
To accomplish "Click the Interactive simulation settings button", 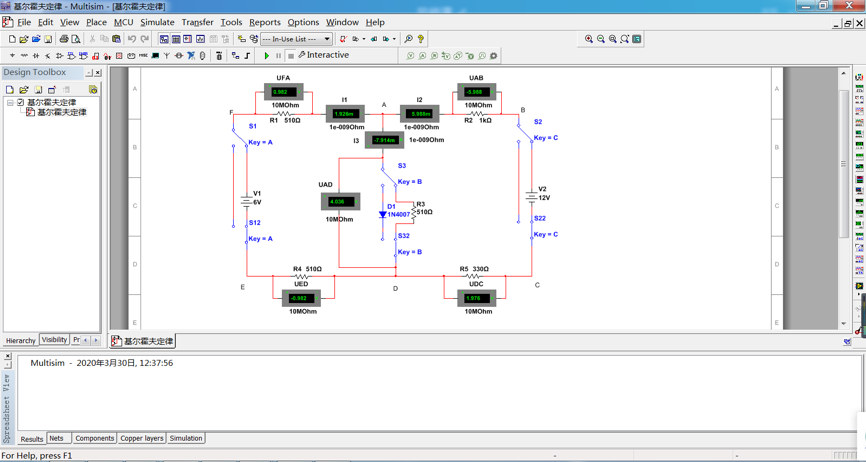I will (x=323, y=56).
